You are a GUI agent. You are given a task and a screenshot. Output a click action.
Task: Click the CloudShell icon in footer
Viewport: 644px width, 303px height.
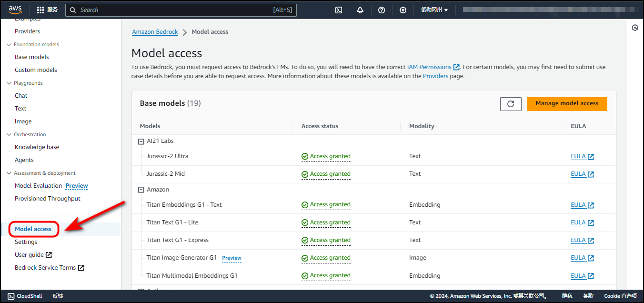click(11, 296)
